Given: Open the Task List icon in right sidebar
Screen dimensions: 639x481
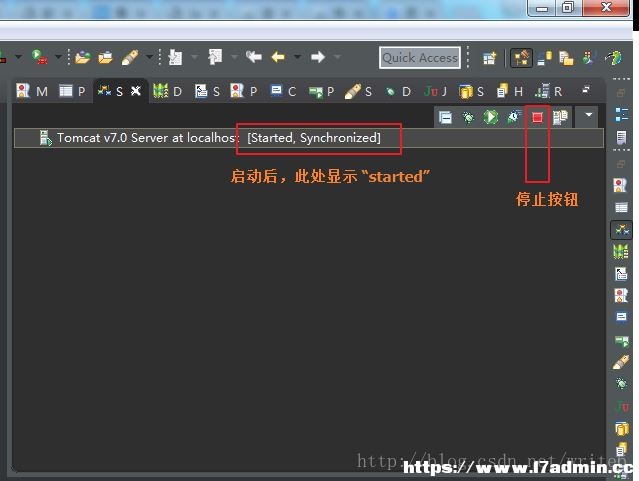Looking at the screenshot, I should point(621,137).
